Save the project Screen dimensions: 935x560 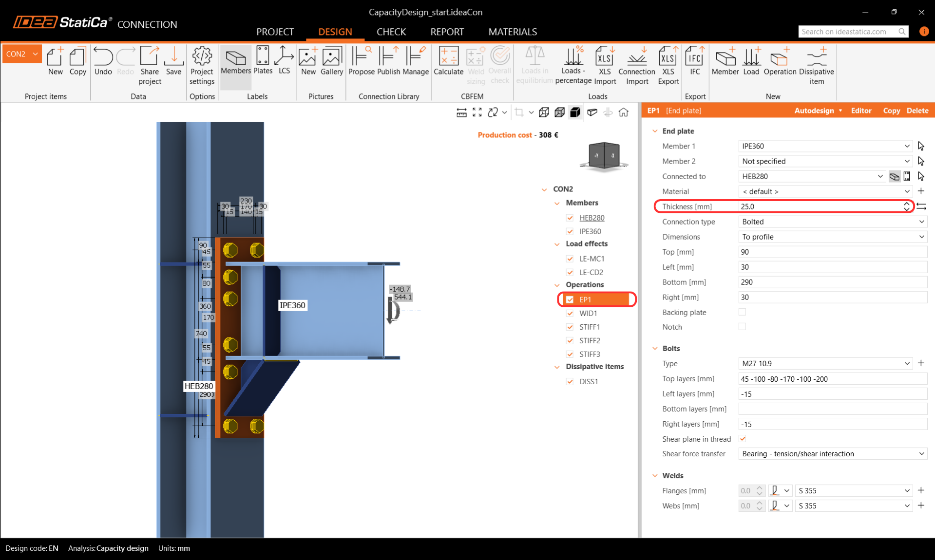[173, 61]
